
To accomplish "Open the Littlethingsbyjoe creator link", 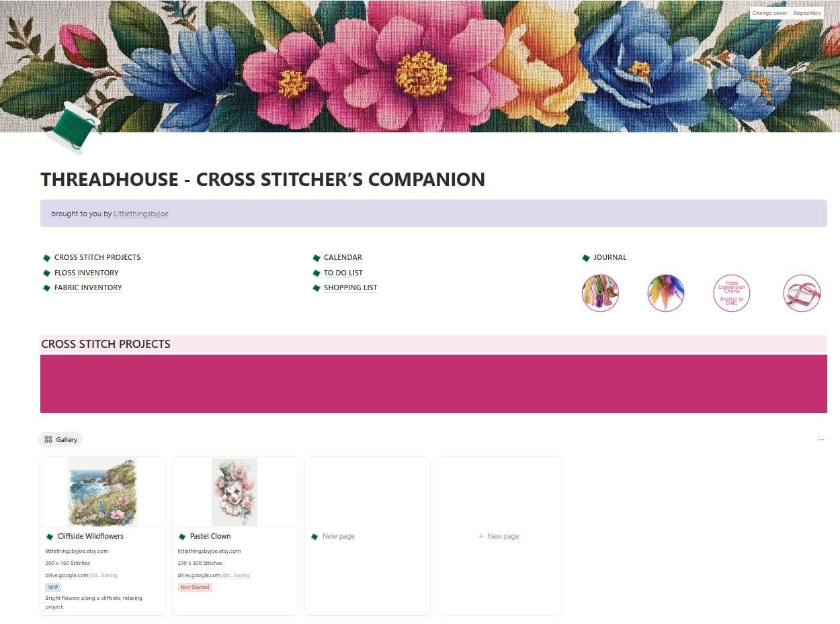I will point(141,214).
